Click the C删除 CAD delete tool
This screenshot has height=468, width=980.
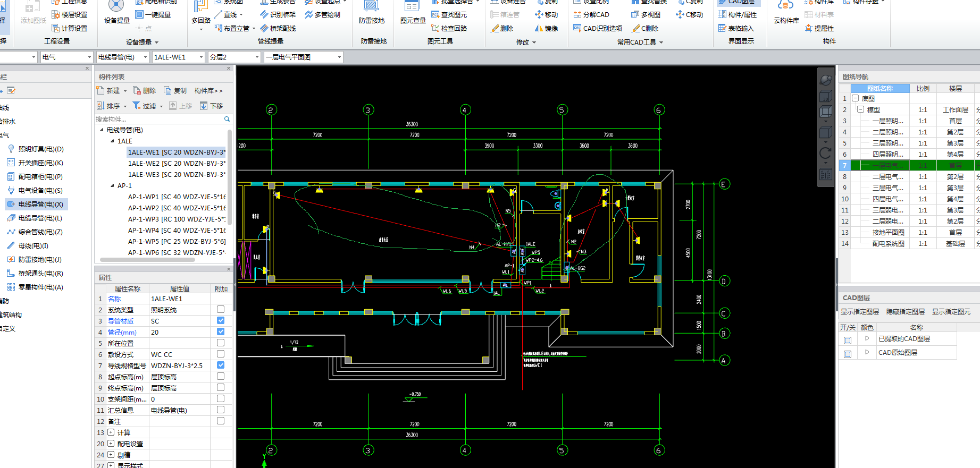pyautogui.click(x=645, y=28)
